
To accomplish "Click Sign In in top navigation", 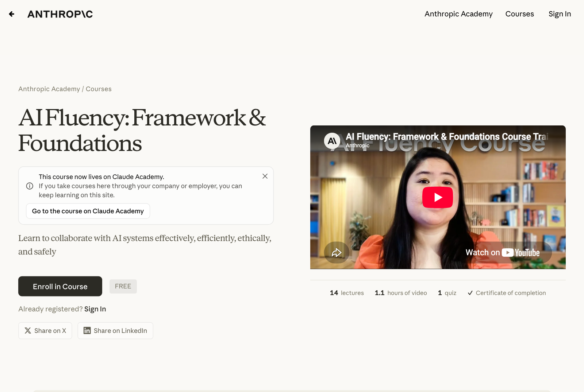I will 560,14.
